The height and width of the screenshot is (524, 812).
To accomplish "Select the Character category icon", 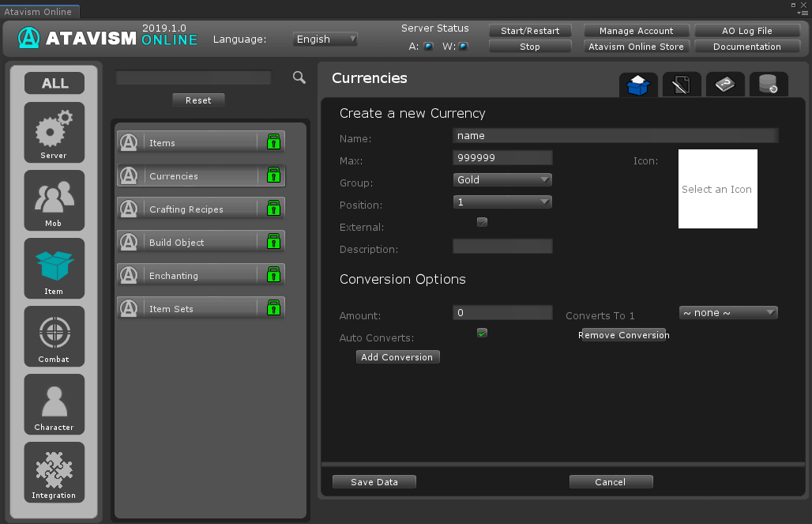I will coord(54,404).
